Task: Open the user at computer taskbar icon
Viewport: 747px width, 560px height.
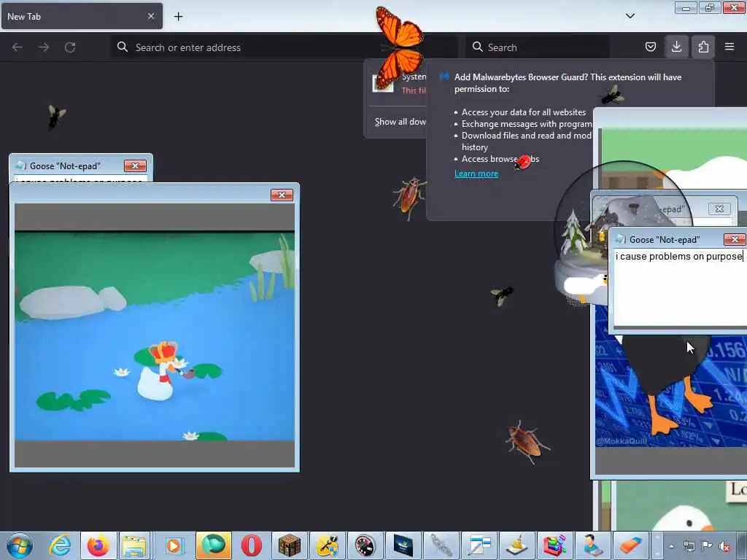Action: (x=592, y=545)
